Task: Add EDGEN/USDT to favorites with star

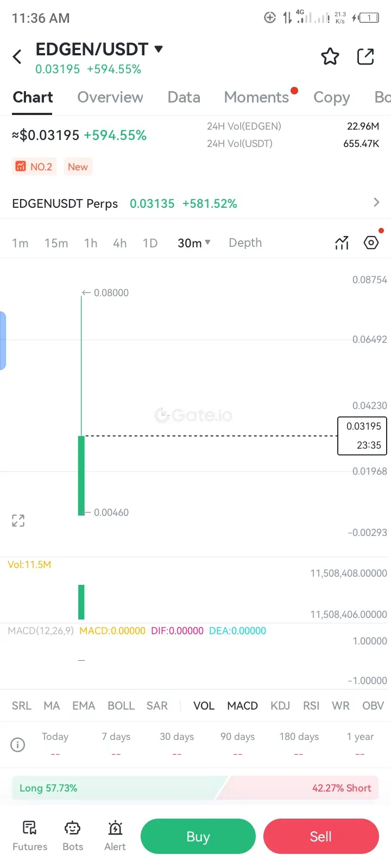Action: 330,56
